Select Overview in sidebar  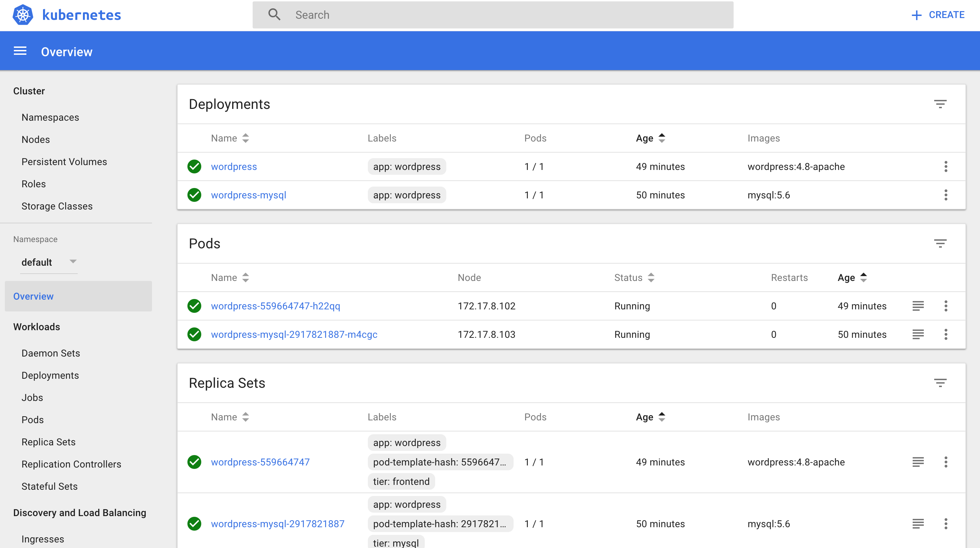point(78,296)
